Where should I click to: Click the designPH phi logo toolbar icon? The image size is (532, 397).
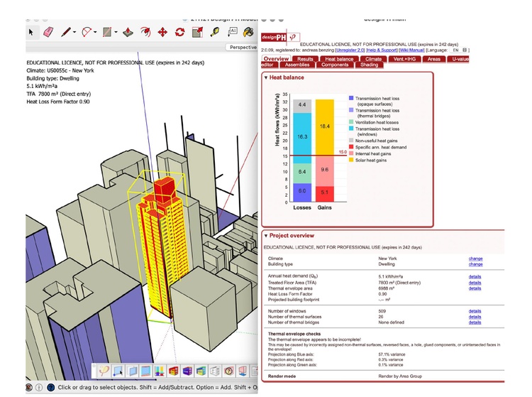coord(104,371)
